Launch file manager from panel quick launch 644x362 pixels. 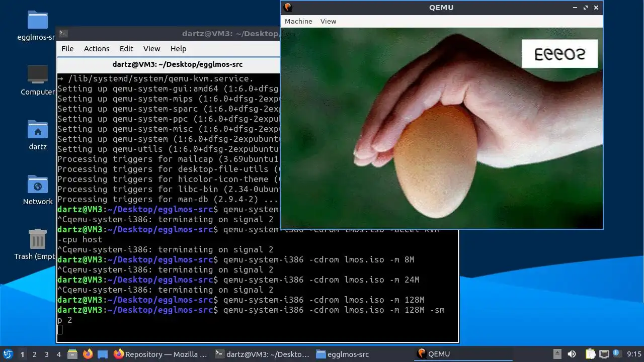72,354
